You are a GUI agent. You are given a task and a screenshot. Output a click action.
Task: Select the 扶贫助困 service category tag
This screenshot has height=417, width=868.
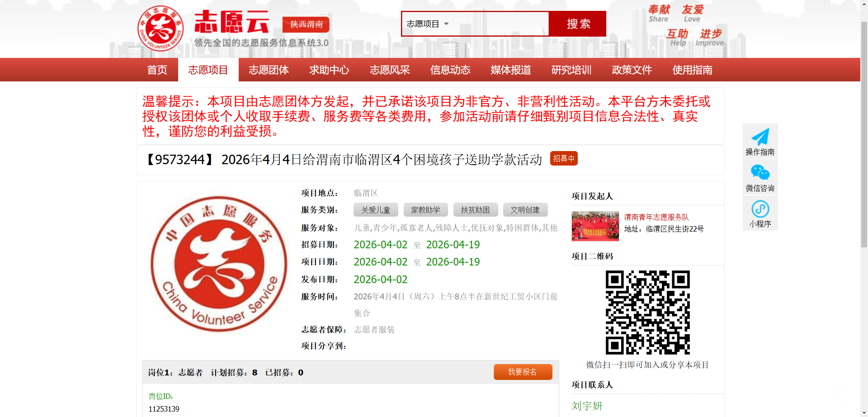[x=475, y=210]
